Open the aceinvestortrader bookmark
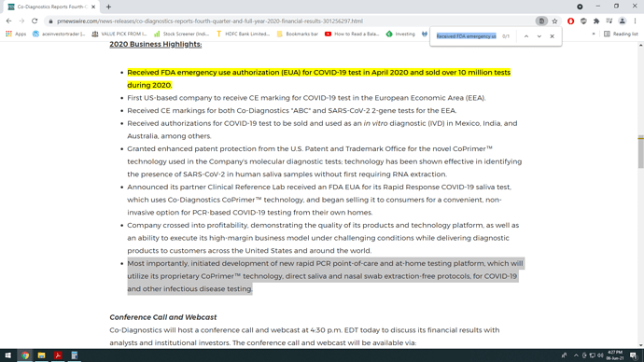 coord(59,35)
